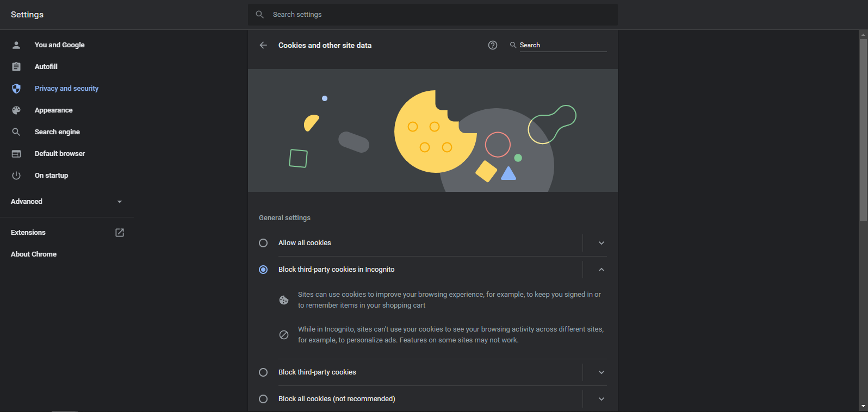Screen dimensions: 868x412
Task: Collapse Block third-party cookies in Incognito details
Action: (x=602, y=270)
